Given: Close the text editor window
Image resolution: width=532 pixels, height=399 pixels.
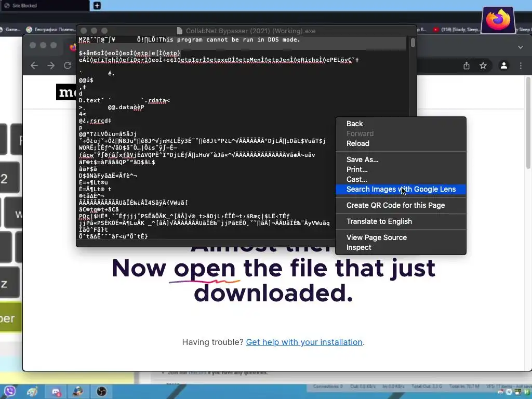Looking at the screenshot, I should 84,31.
